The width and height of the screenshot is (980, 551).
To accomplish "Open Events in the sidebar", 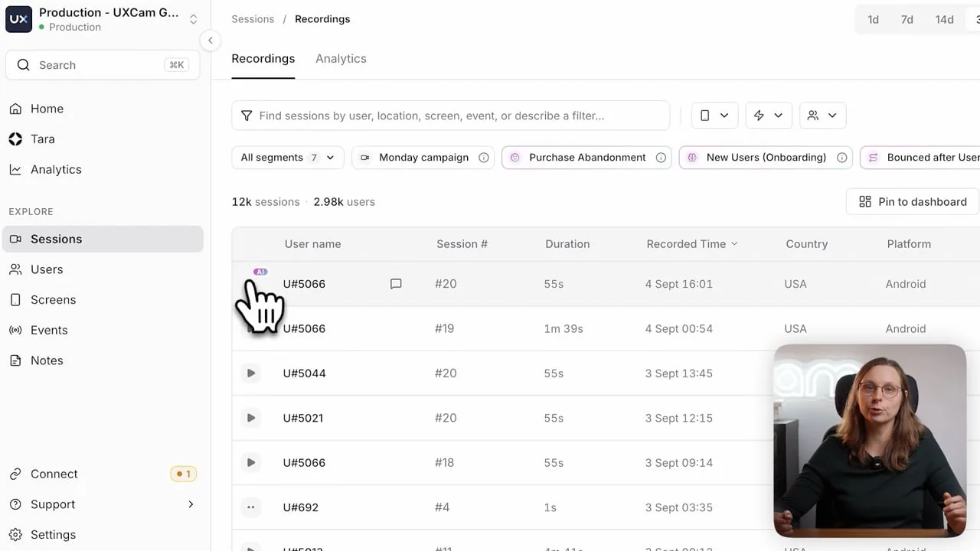I will [x=49, y=331].
